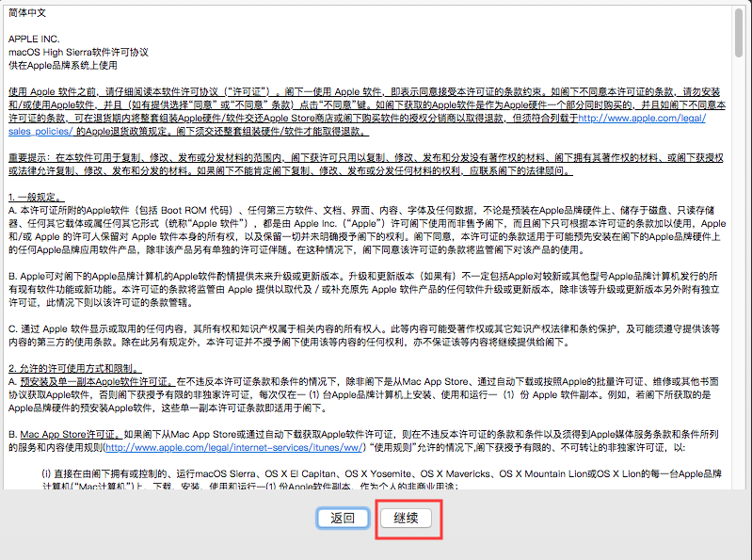
Task: Click the 继续 (Continue) button
Action: point(406,518)
